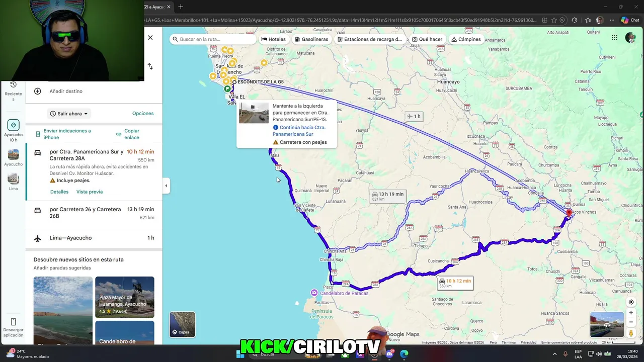Viewport: 644px width, 362px height.
Task: Click the 13 h 19 min route label on map
Action: (x=387, y=196)
